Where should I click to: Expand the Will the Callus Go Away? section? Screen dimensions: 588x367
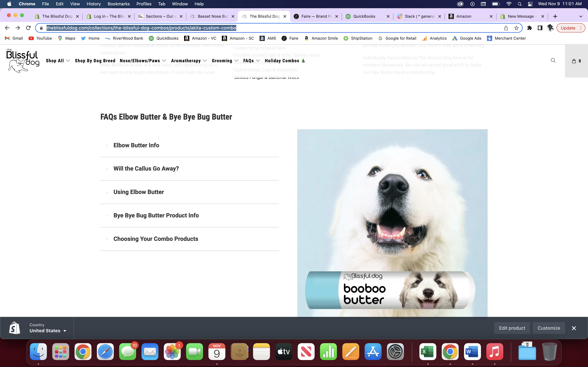146,168
